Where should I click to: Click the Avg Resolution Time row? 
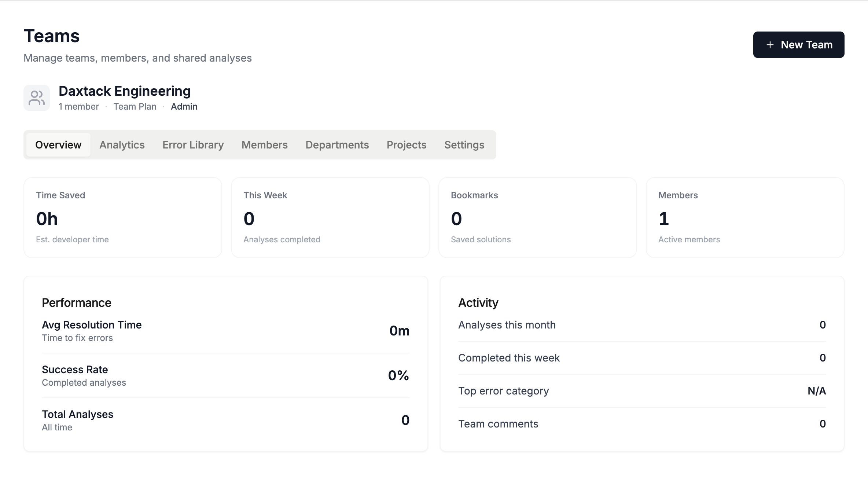click(x=225, y=331)
